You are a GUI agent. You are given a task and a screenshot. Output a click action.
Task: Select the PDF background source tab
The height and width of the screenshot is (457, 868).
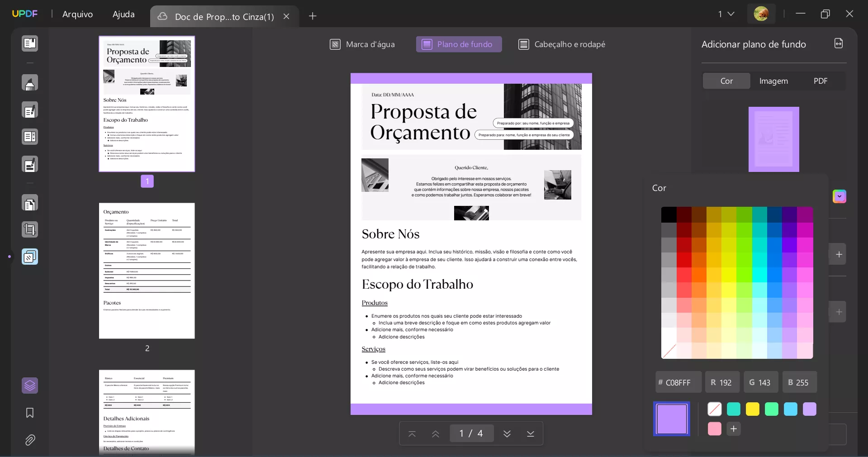click(821, 81)
